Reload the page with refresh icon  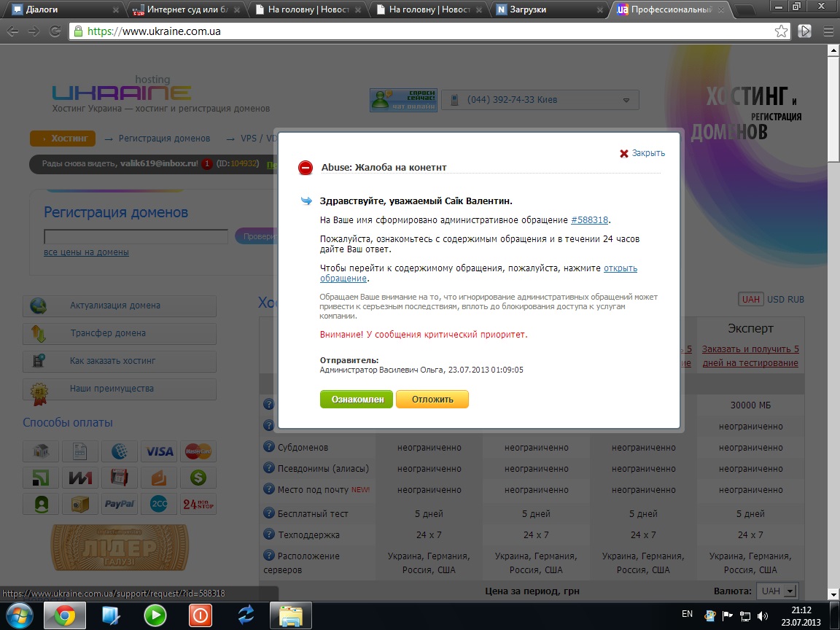[55, 31]
